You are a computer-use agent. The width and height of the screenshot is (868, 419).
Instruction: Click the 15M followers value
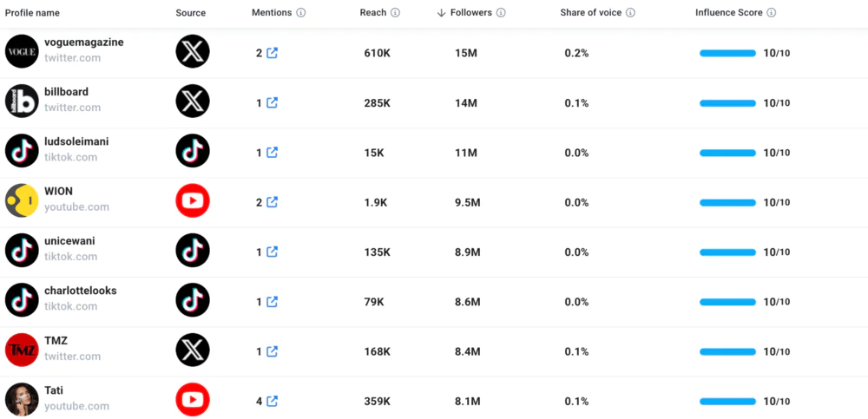(465, 53)
